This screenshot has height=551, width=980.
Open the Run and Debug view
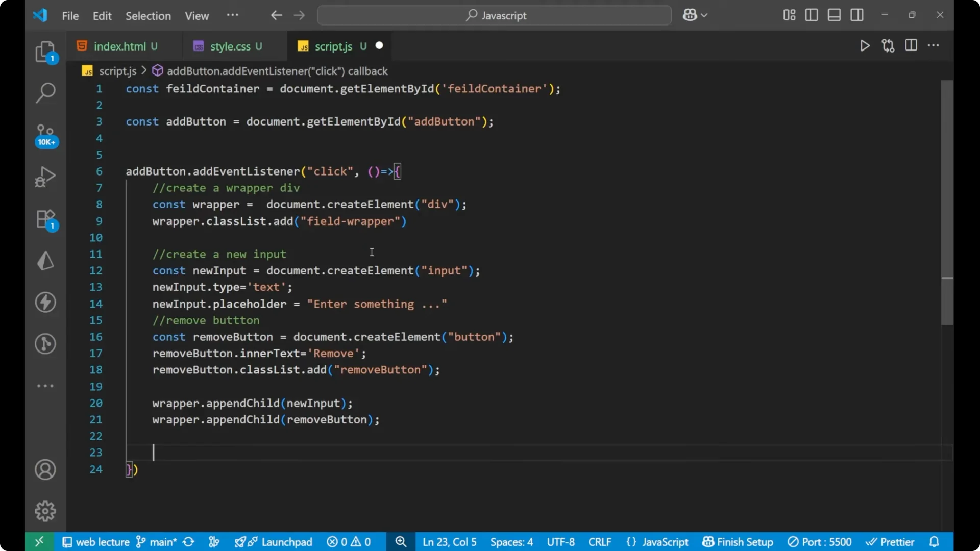click(45, 176)
